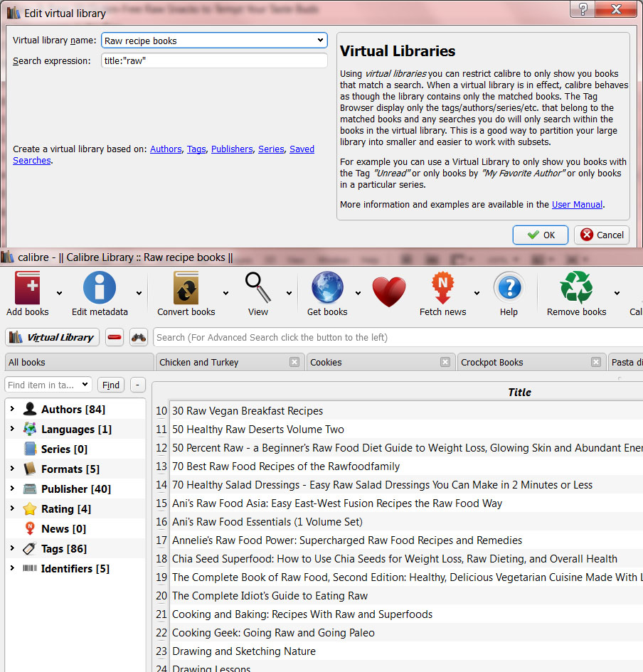Viewport: 643px width, 672px height.
Task: Expand the Formats [5] category
Action: coord(12,469)
